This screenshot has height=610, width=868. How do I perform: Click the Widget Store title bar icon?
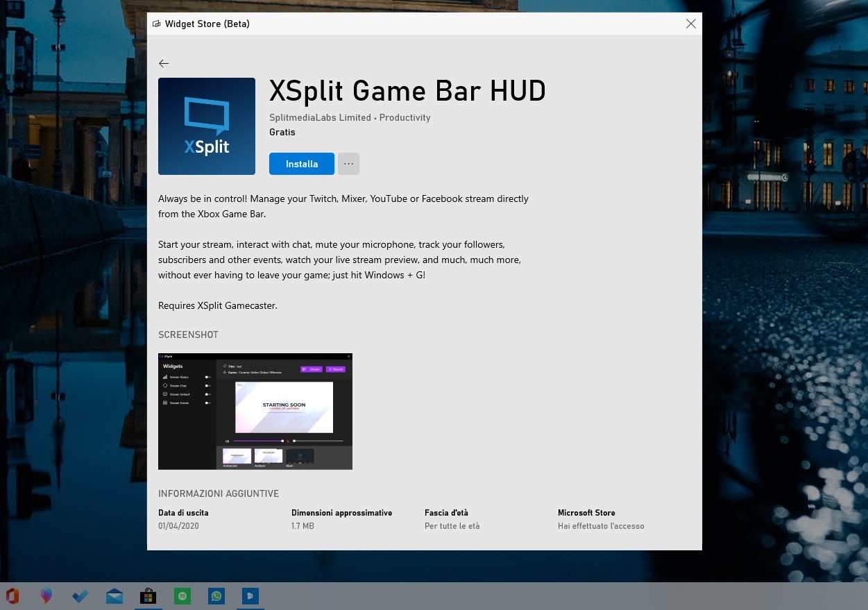pos(157,24)
